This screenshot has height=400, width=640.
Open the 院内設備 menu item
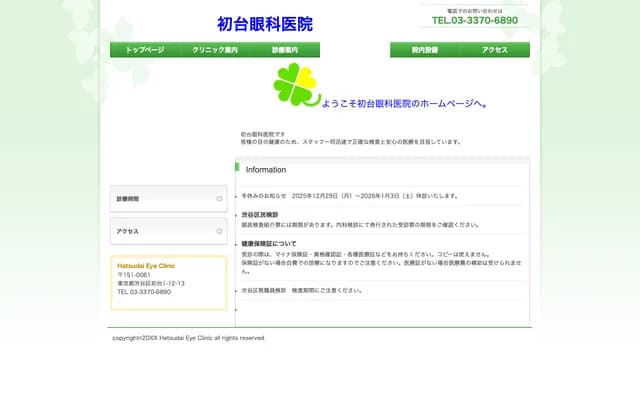click(x=425, y=50)
